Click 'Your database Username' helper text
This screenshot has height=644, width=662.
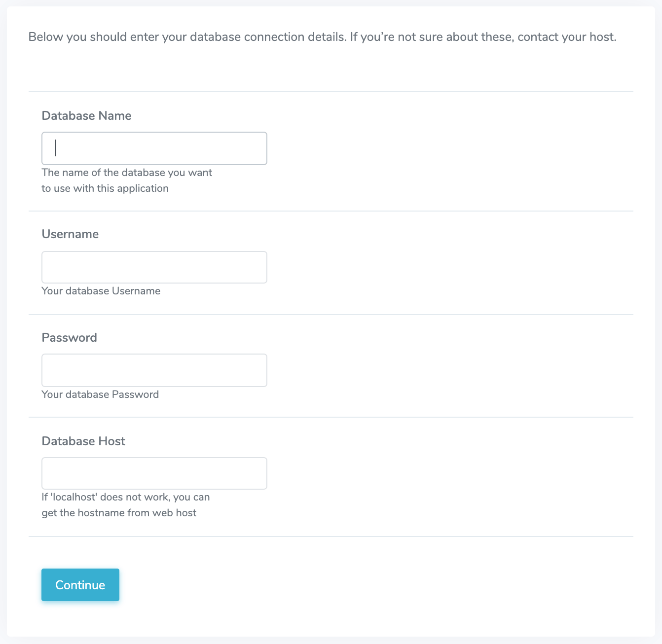pyautogui.click(x=101, y=290)
